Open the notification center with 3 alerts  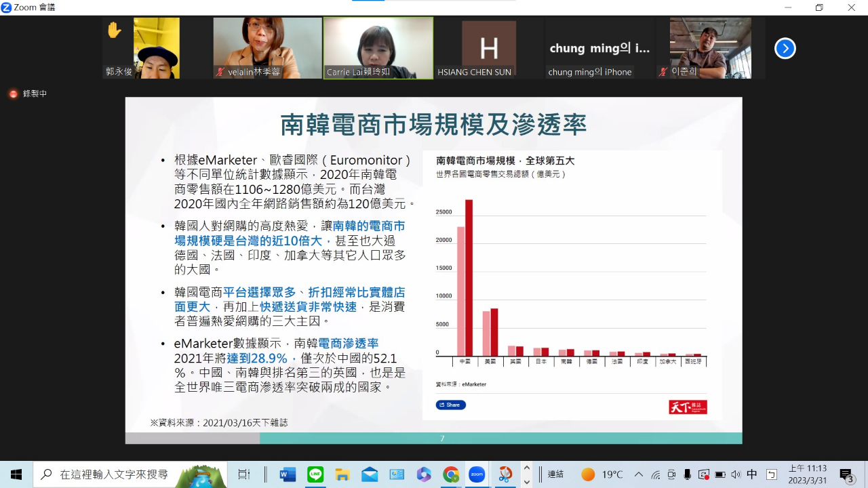pyautogui.click(x=846, y=474)
